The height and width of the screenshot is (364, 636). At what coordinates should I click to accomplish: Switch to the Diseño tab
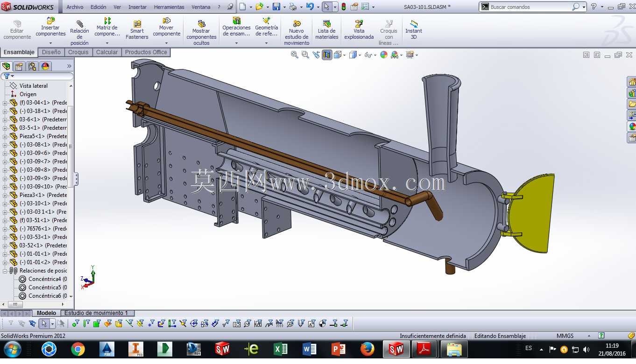51,52
